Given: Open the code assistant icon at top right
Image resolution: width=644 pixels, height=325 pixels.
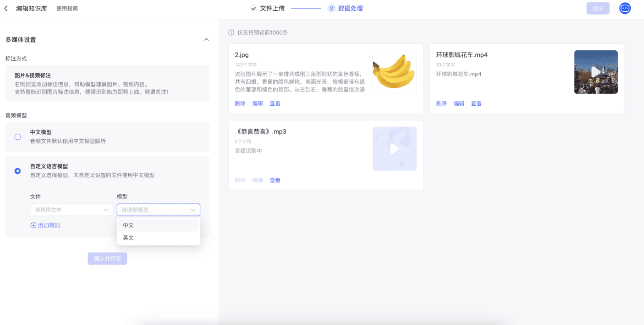Looking at the screenshot, I should coord(625,8).
